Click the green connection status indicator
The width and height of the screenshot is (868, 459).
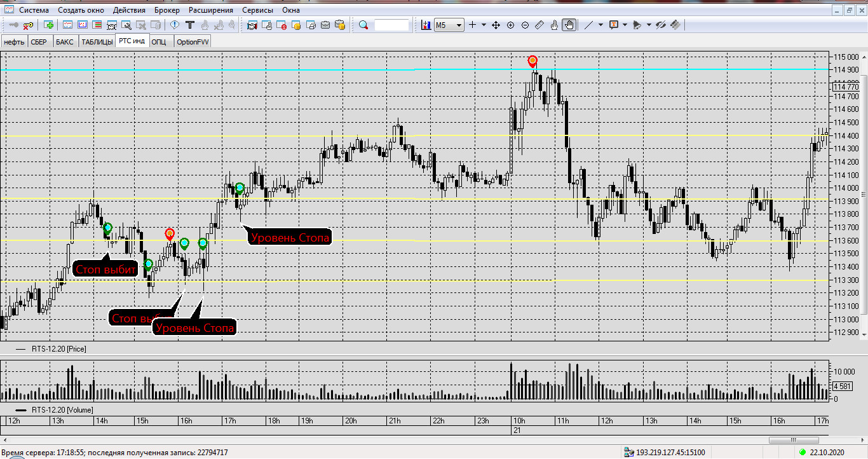click(803, 453)
